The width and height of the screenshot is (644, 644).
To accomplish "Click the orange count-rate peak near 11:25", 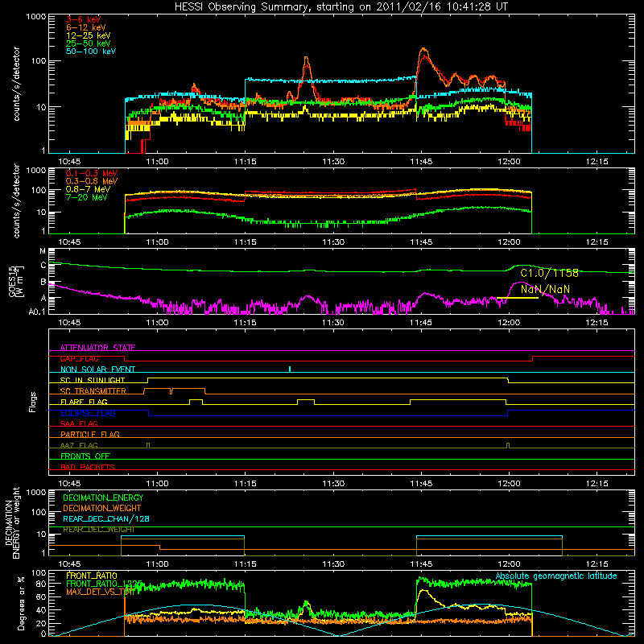I will pyautogui.click(x=307, y=59).
